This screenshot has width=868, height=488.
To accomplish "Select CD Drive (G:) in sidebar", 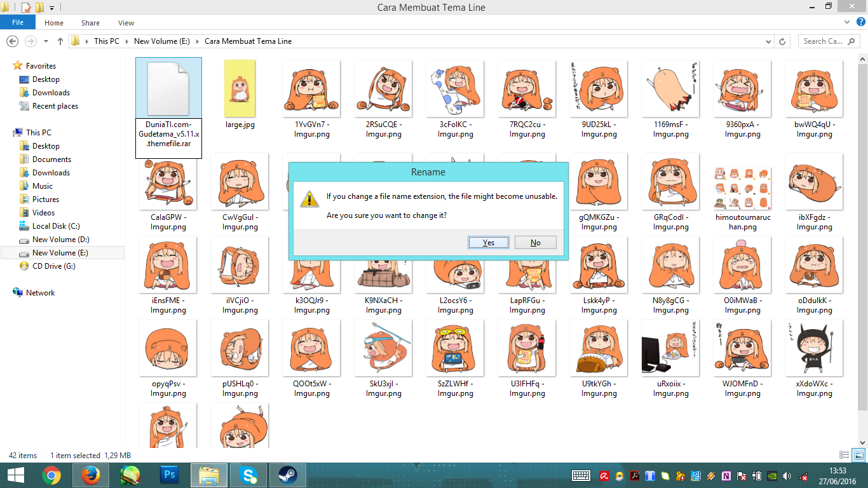I will pyautogui.click(x=53, y=266).
